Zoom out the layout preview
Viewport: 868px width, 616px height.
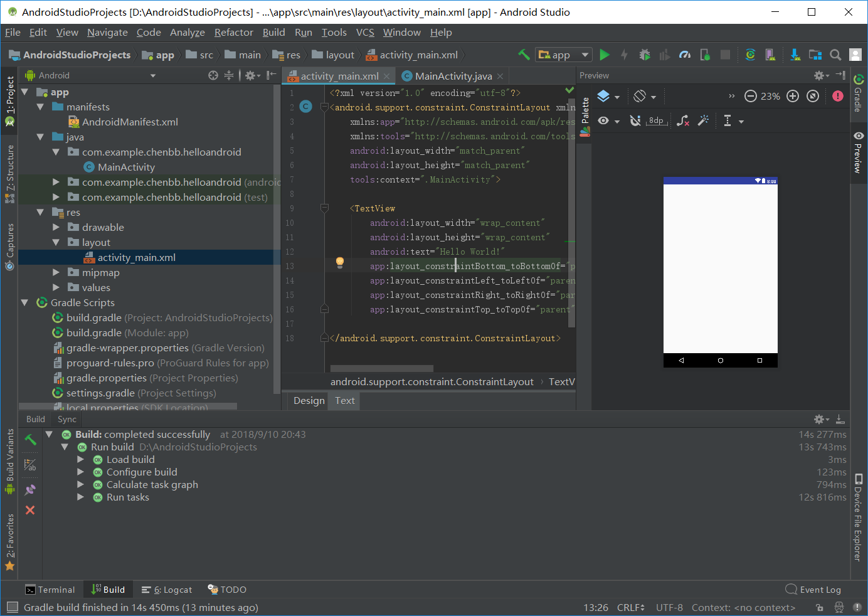tap(751, 96)
